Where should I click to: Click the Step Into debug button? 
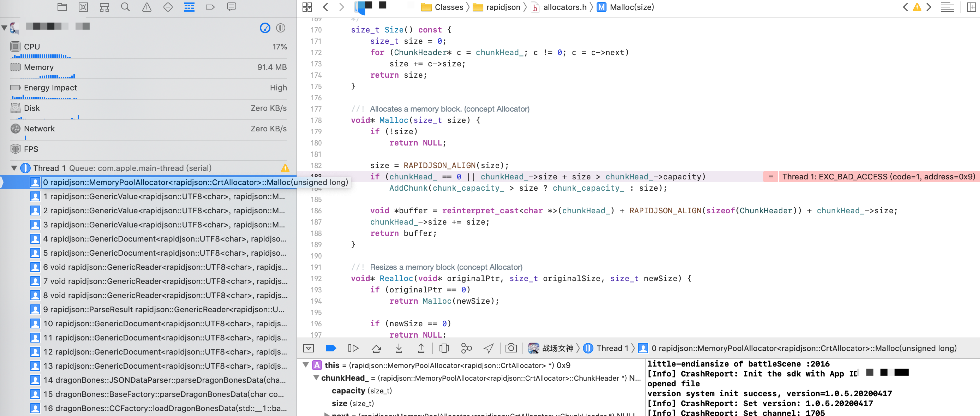click(399, 348)
